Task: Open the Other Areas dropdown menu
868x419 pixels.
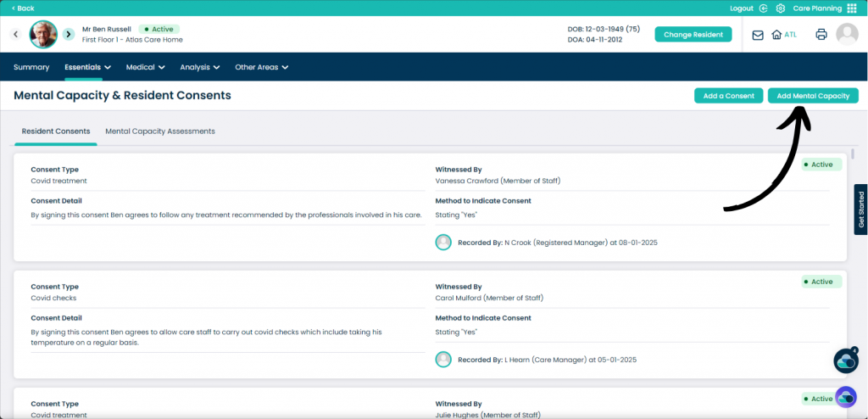Action: (261, 67)
